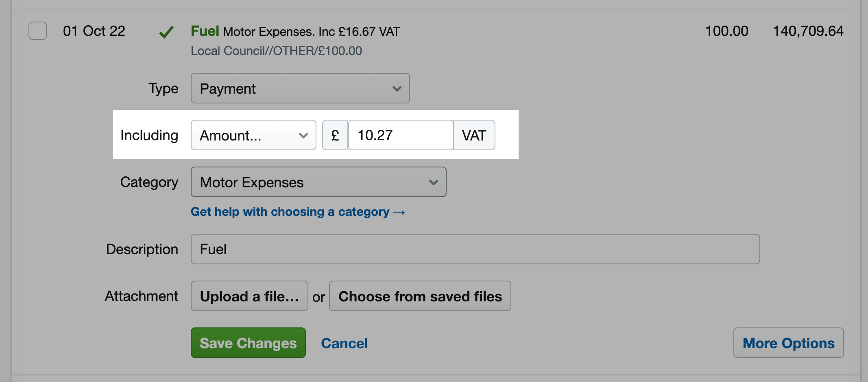The width and height of the screenshot is (868, 382).
Task: Click Upload a file for the attachment
Action: 249,296
